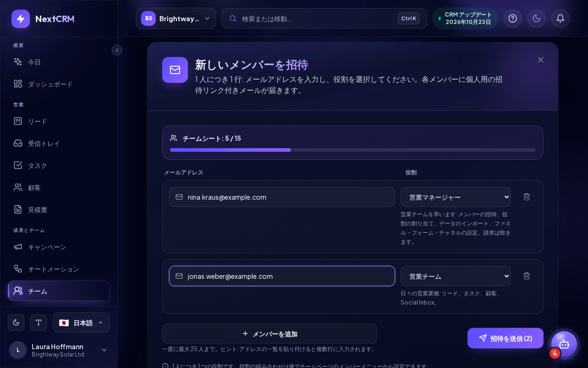The height and width of the screenshot is (368, 588).
Task: Open notifications bell icon
Action: coord(560,18)
